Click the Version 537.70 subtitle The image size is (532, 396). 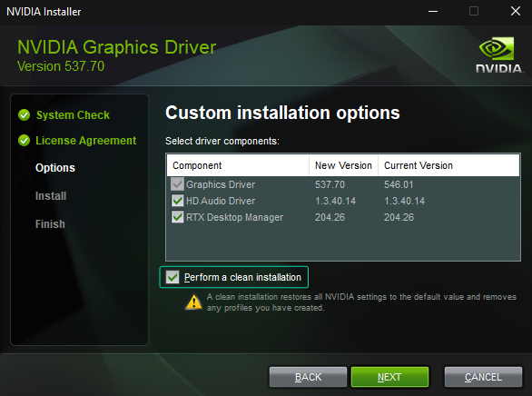pyautogui.click(x=61, y=66)
